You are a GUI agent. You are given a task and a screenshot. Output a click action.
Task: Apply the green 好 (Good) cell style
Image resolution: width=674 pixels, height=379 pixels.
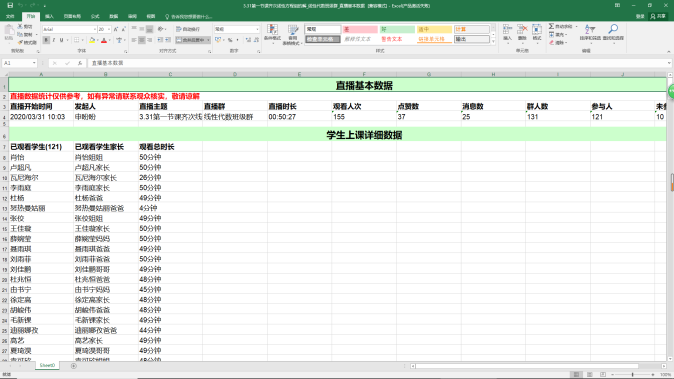click(397, 29)
